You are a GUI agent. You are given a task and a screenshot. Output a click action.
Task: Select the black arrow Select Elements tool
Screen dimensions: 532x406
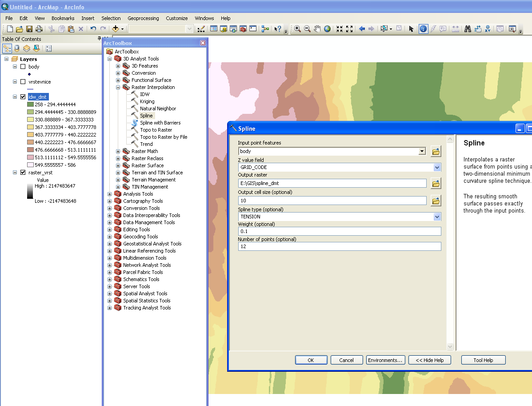[x=411, y=29]
